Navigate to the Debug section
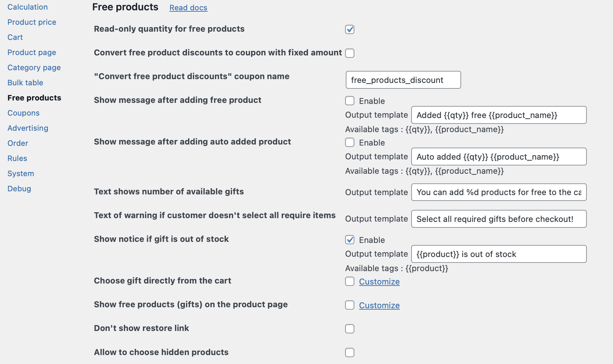This screenshot has height=364, width=613. point(19,189)
